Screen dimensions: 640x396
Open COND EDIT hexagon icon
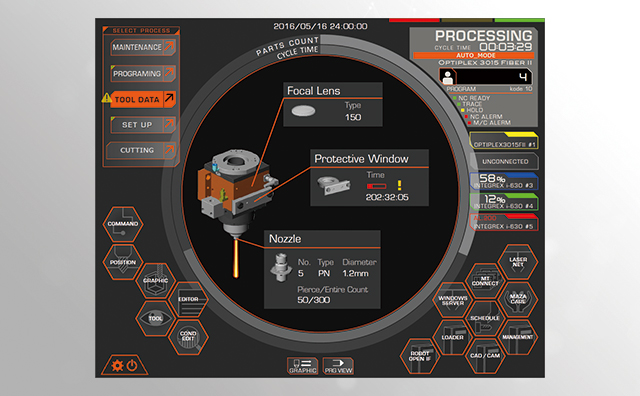click(x=188, y=337)
